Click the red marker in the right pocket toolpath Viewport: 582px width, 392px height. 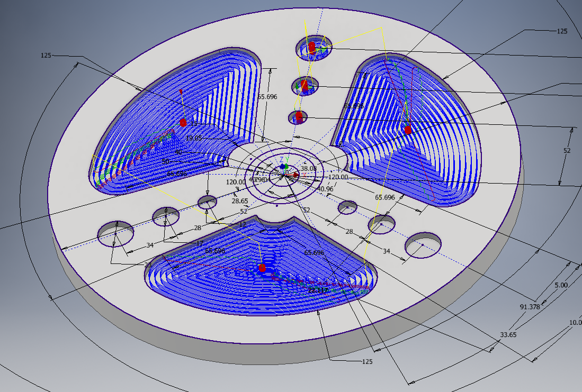pyautogui.click(x=407, y=130)
